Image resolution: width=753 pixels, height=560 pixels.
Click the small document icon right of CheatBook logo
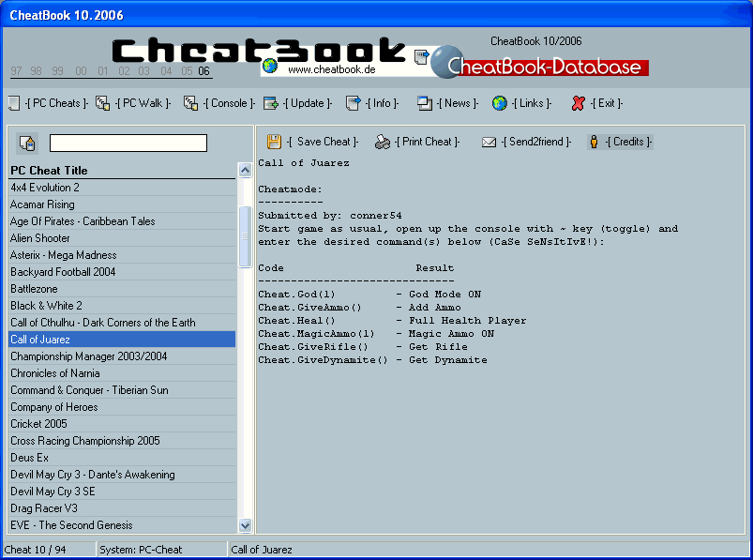[421, 56]
